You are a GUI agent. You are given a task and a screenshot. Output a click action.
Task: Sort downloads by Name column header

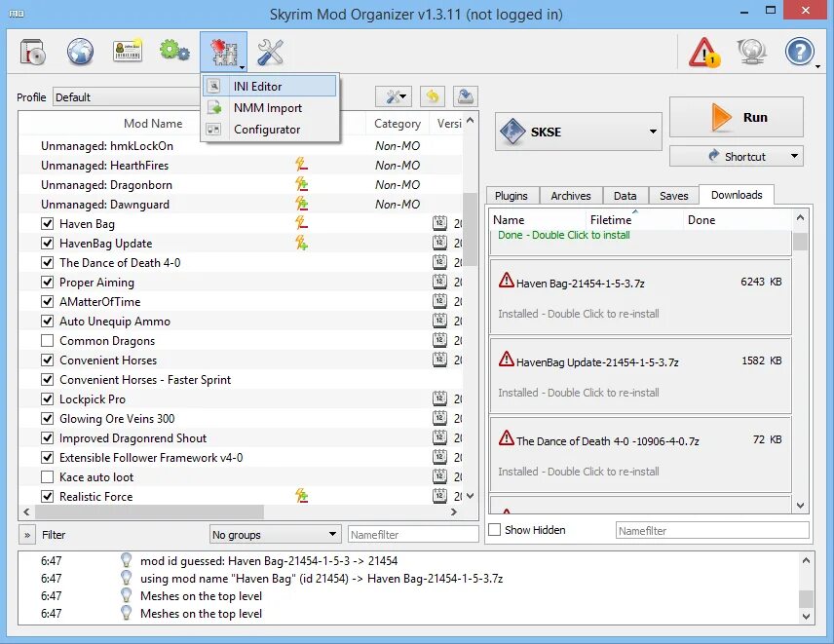(x=537, y=219)
